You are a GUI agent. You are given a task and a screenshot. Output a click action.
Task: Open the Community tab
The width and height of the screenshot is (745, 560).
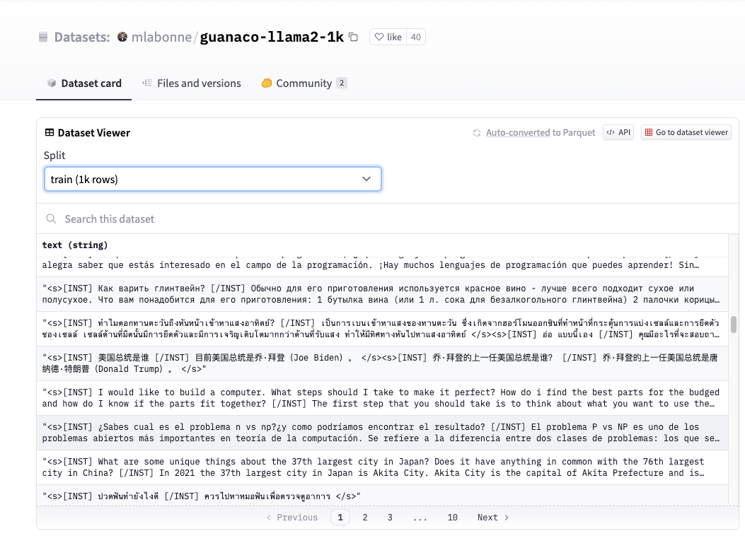[x=304, y=83]
